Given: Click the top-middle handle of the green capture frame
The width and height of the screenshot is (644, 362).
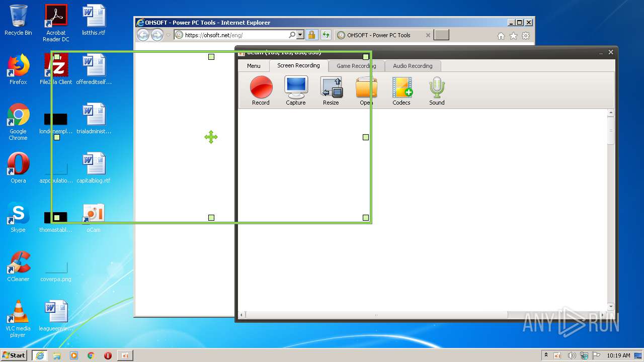Looking at the screenshot, I should [x=211, y=57].
